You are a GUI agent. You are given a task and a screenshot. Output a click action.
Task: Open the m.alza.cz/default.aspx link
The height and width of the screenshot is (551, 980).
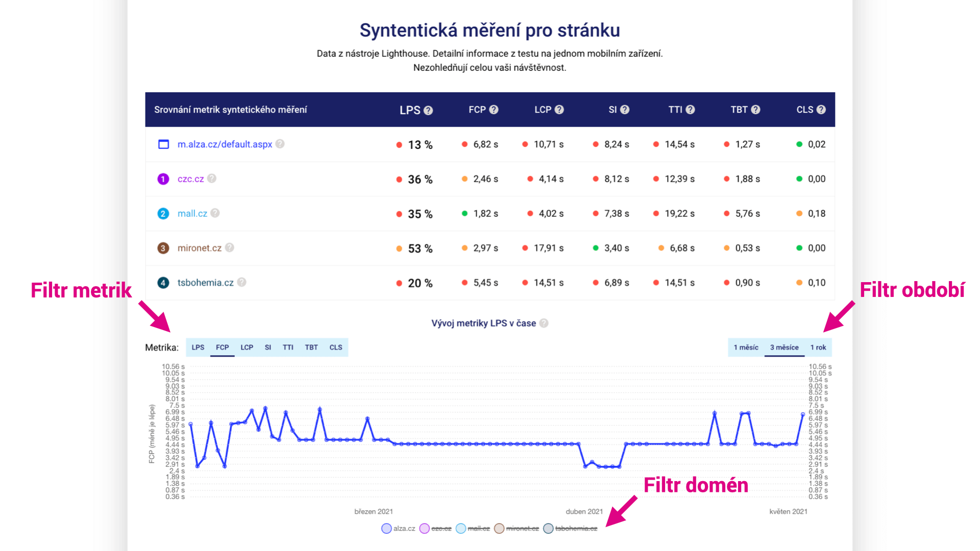[225, 144]
